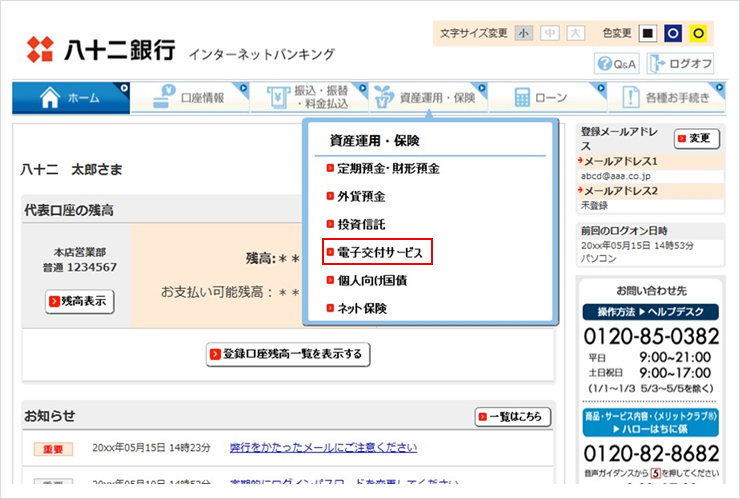This screenshot has width=740, height=499.
Task: Choose the black color scheme swatch
Action: click(648, 34)
